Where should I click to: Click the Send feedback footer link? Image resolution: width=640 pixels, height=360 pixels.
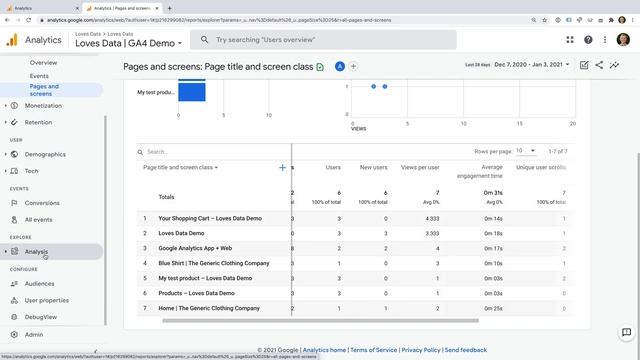tap(465, 350)
